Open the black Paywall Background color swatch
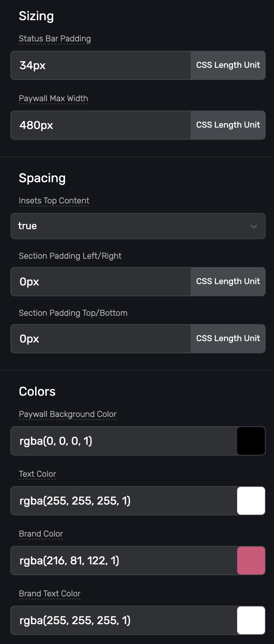274x644 pixels. point(251,441)
